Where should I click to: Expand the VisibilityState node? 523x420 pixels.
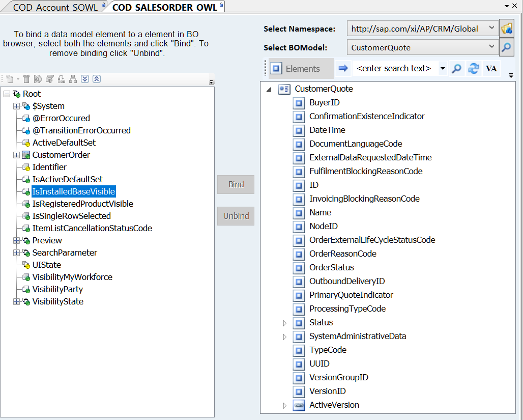point(16,301)
